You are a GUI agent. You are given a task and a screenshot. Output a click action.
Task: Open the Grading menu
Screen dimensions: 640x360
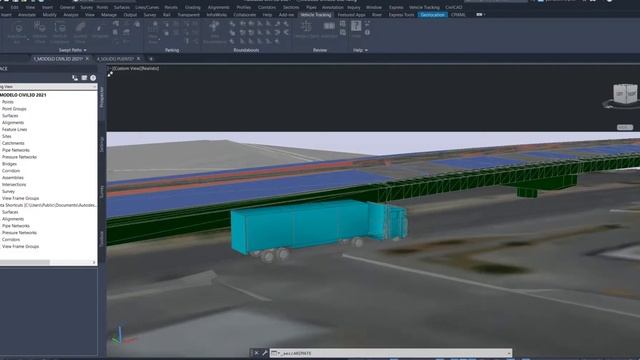[193, 7]
